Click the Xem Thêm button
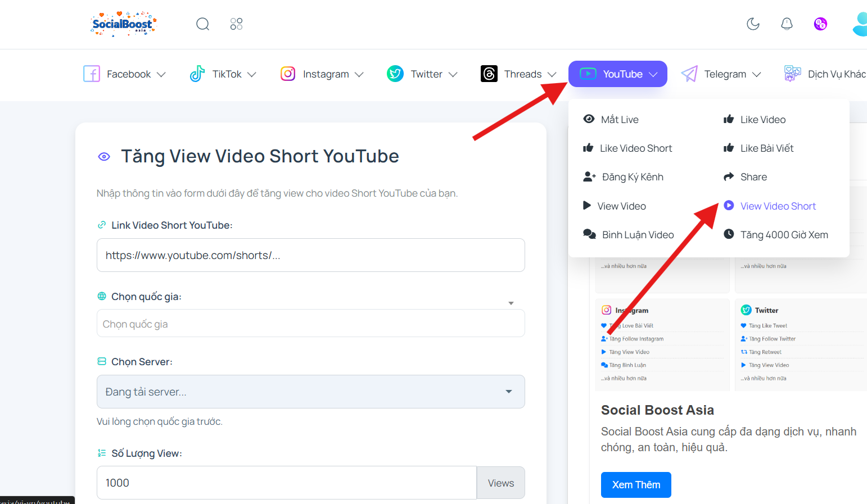 tap(636, 484)
